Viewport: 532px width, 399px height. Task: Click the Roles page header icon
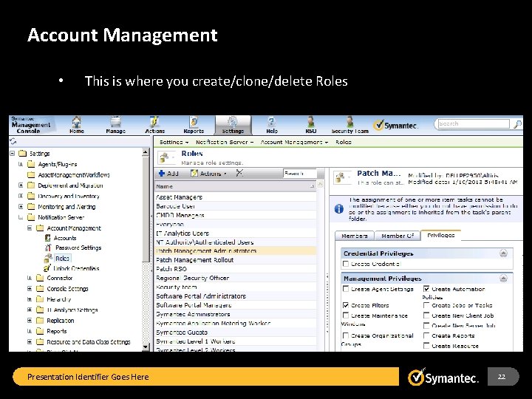165,158
